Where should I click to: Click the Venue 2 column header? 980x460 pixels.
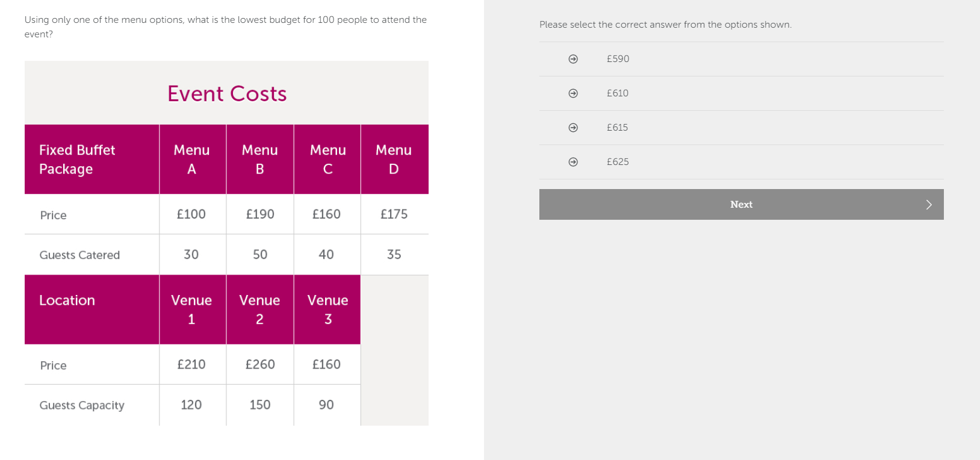pyautogui.click(x=260, y=309)
